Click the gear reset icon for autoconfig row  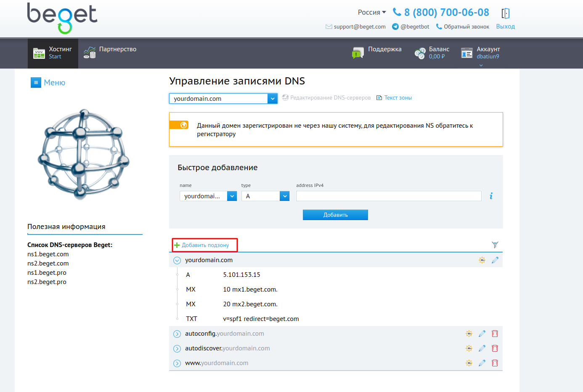pyautogui.click(x=469, y=334)
